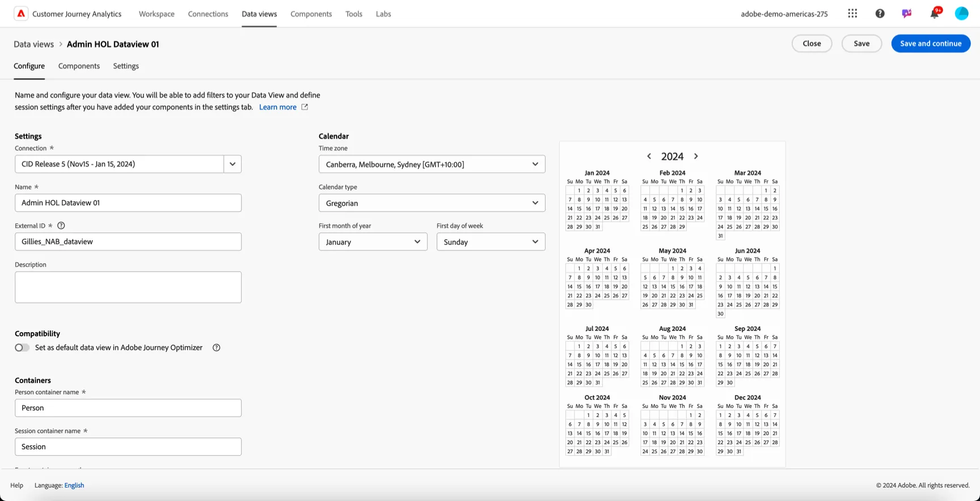The width and height of the screenshot is (980, 501).
Task: Open the Connections menu
Action: (208, 14)
